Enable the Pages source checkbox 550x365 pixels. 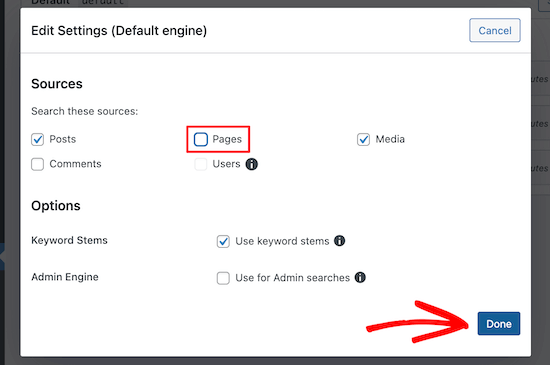201,139
